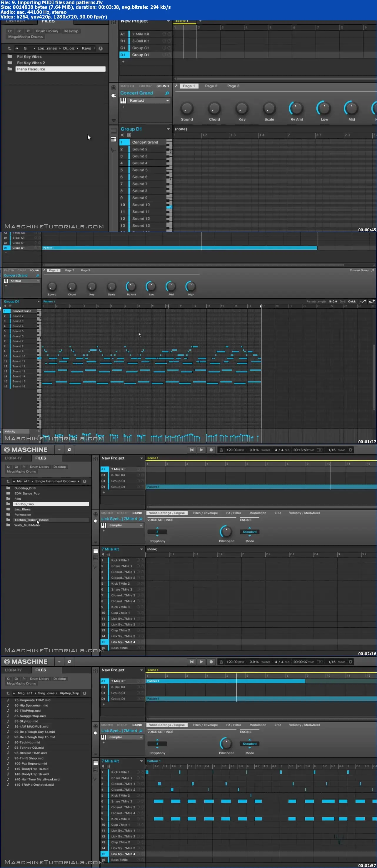Switch to keyboard view icon in 00:00:45 frame

(114, 139)
